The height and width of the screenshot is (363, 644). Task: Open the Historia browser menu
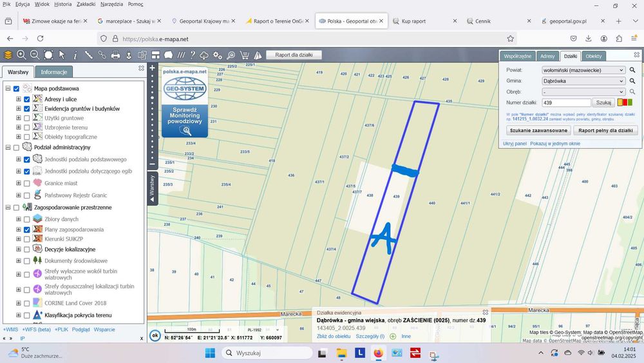63,4
